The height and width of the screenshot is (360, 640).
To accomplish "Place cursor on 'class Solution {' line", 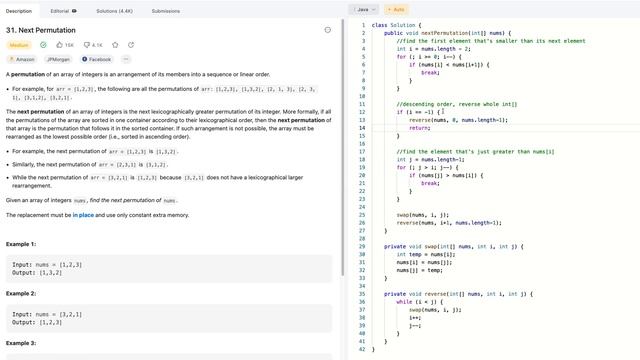I will tap(396, 25).
